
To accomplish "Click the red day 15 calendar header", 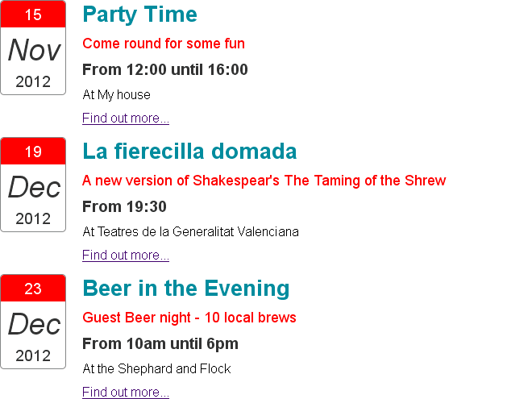I will [x=33, y=15].
